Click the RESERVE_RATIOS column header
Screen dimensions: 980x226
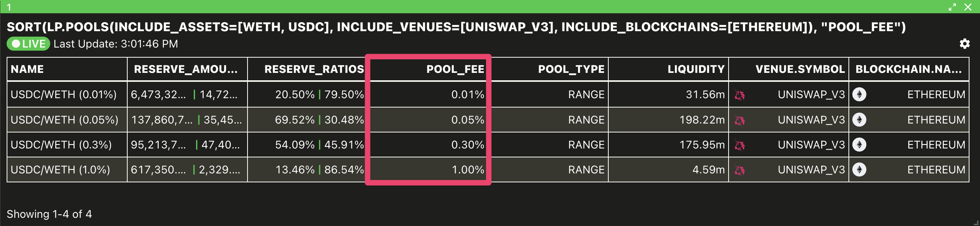point(314,69)
